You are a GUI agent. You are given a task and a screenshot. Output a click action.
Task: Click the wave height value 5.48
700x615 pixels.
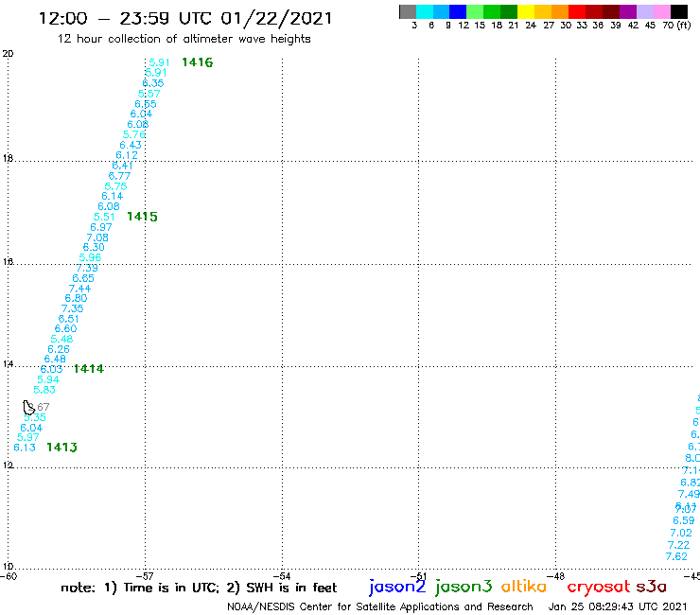click(x=61, y=339)
